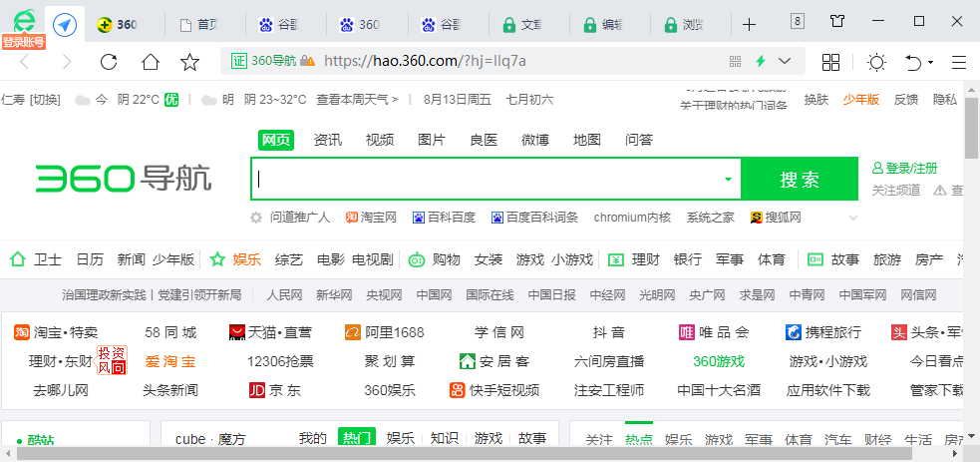Select the 图片 search category
The image size is (980, 462).
[432, 140]
